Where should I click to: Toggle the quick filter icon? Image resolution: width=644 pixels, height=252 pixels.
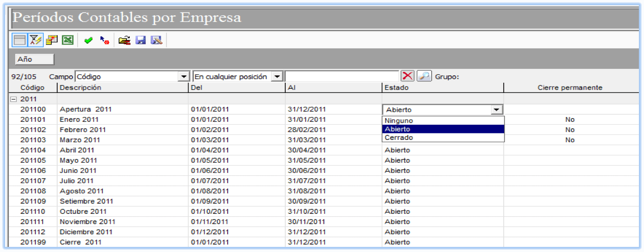pos(35,40)
